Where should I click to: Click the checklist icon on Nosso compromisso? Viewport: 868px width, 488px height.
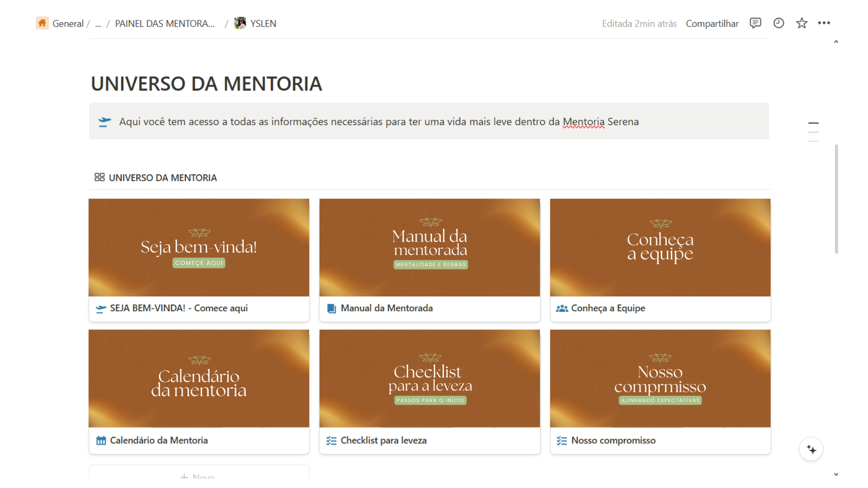562,441
